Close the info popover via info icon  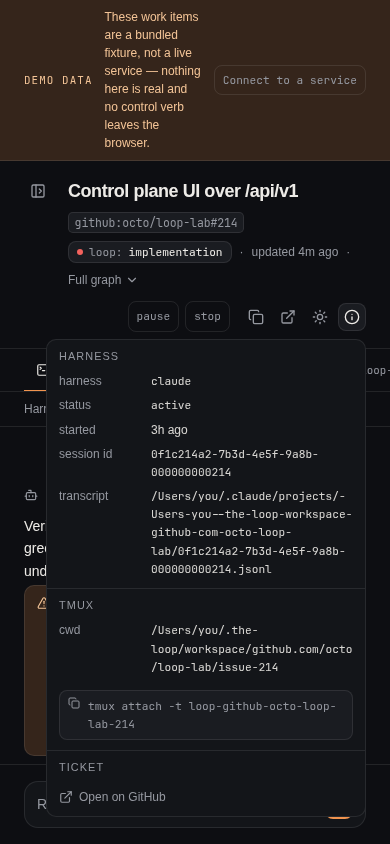352,317
